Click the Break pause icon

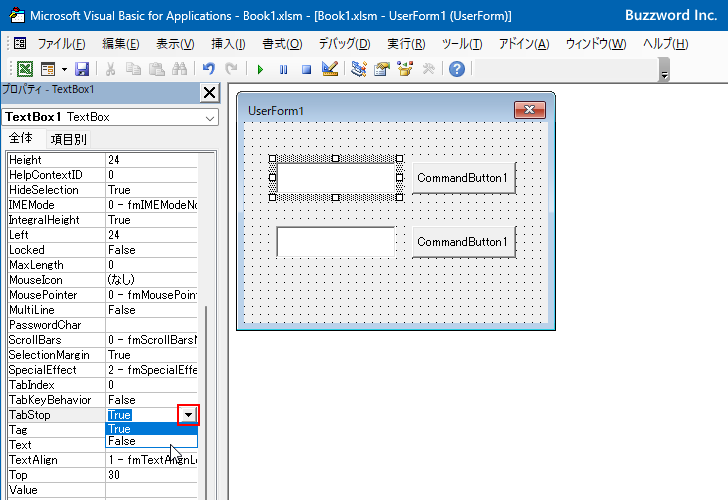coord(283,70)
